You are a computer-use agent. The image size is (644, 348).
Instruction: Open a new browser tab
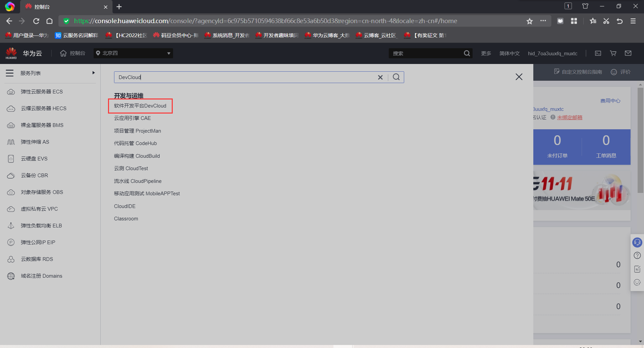(x=119, y=7)
